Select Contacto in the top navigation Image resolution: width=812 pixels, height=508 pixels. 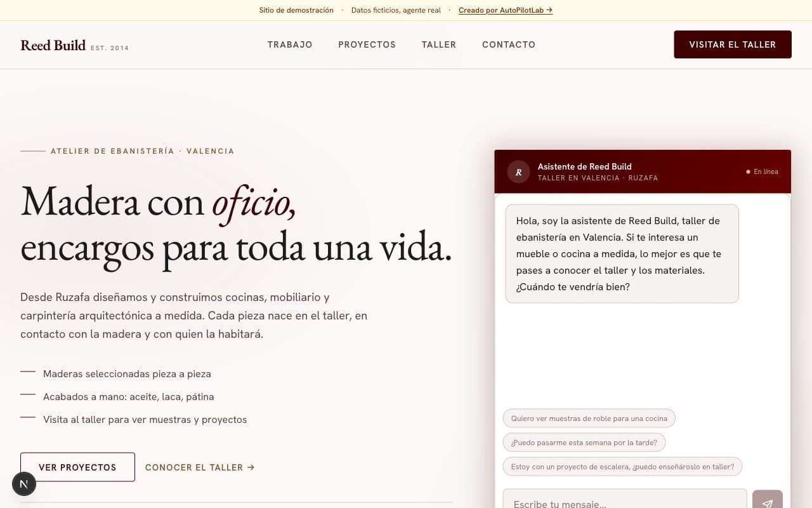[509, 44]
